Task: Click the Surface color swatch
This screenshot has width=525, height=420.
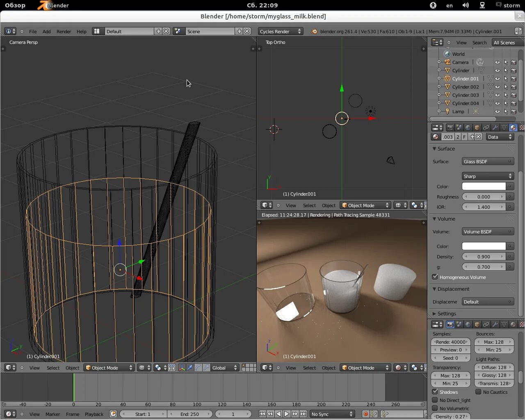Action: click(x=484, y=186)
